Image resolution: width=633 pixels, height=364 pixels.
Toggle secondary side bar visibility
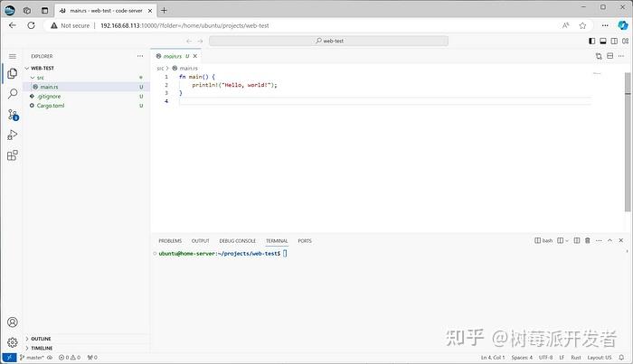tap(614, 41)
